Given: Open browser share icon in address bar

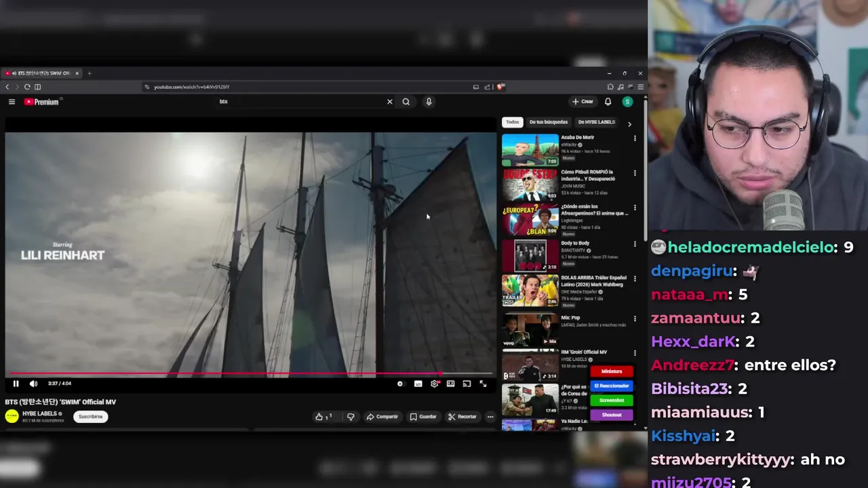Looking at the screenshot, I should (x=487, y=87).
